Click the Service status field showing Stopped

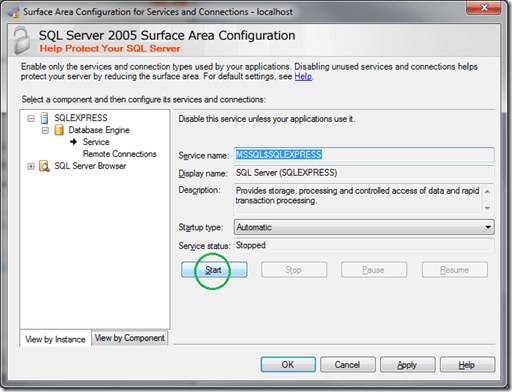[x=364, y=245]
